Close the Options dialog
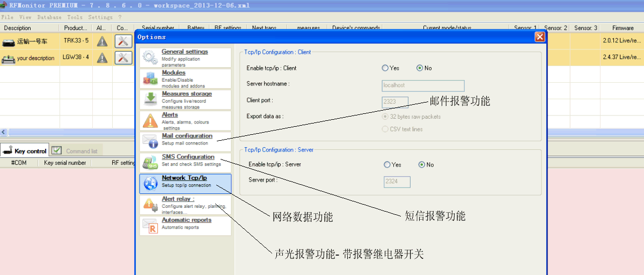Image resolution: width=644 pixels, height=275 pixels. click(539, 37)
